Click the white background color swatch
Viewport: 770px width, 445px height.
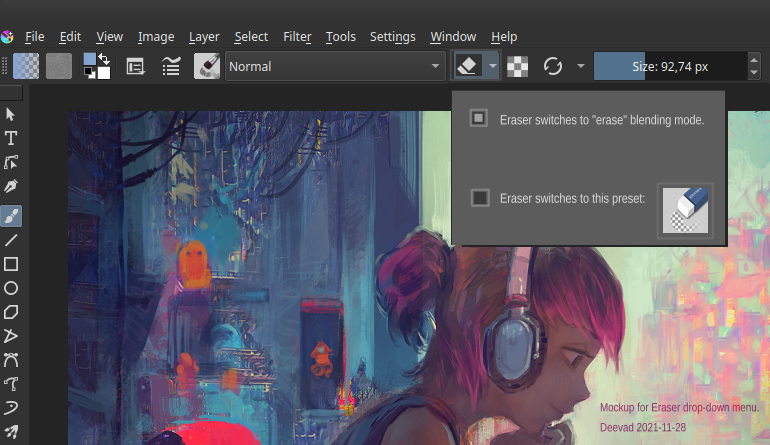[104, 73]
